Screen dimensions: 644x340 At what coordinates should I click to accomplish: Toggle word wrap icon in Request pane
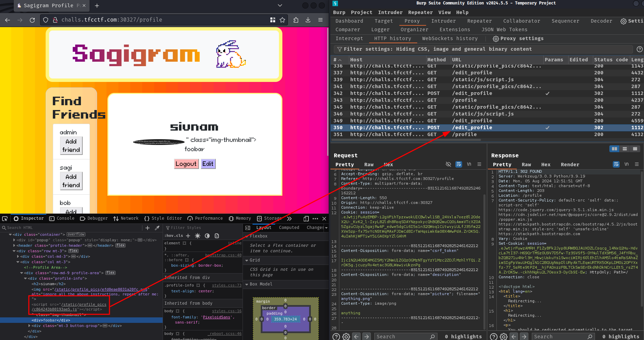pos(459,165)
